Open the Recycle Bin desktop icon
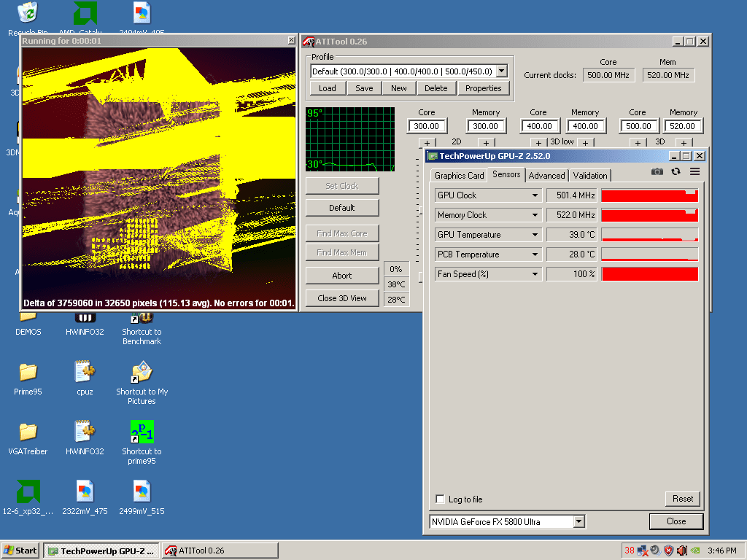 pyautogui.click(x=28, y=13)
